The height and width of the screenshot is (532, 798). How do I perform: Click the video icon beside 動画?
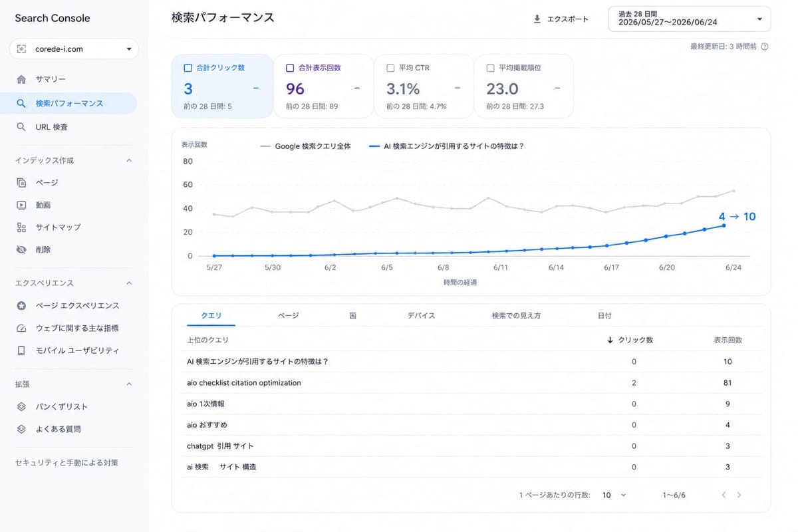tap(21, 205)
